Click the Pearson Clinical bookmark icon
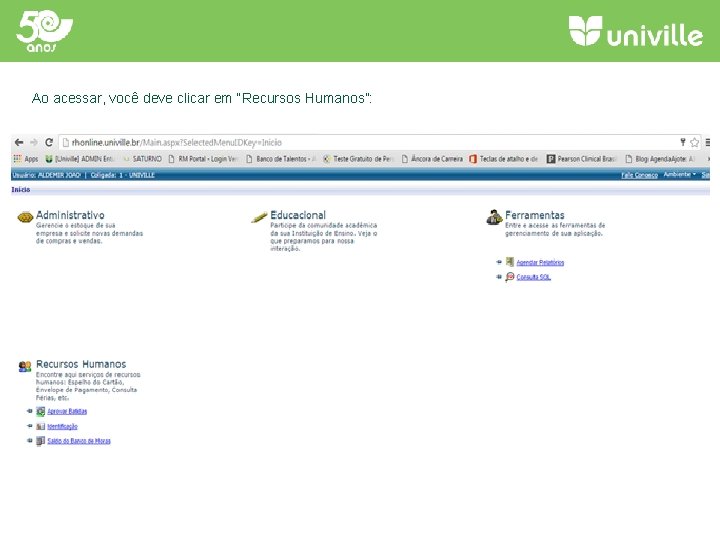 point(551,159)
